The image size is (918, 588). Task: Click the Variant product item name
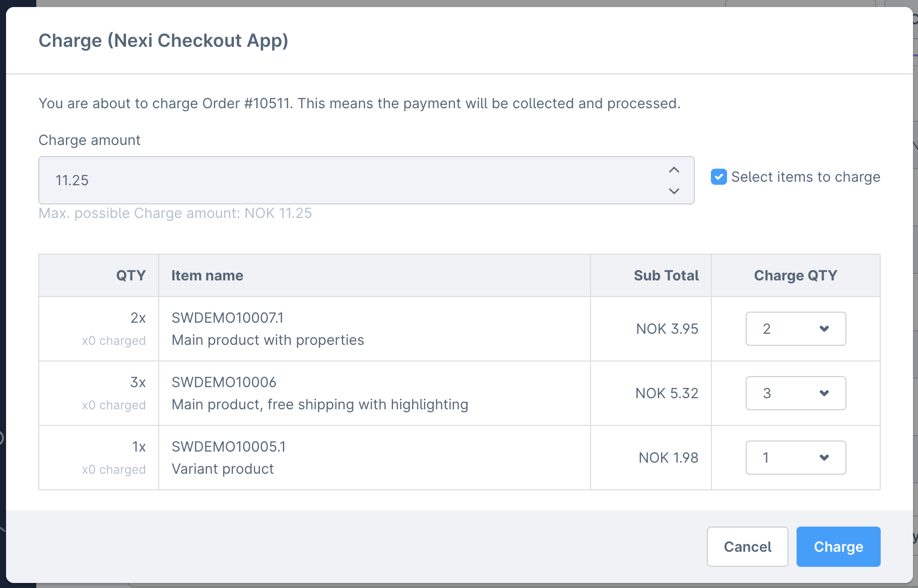point(223,469)
